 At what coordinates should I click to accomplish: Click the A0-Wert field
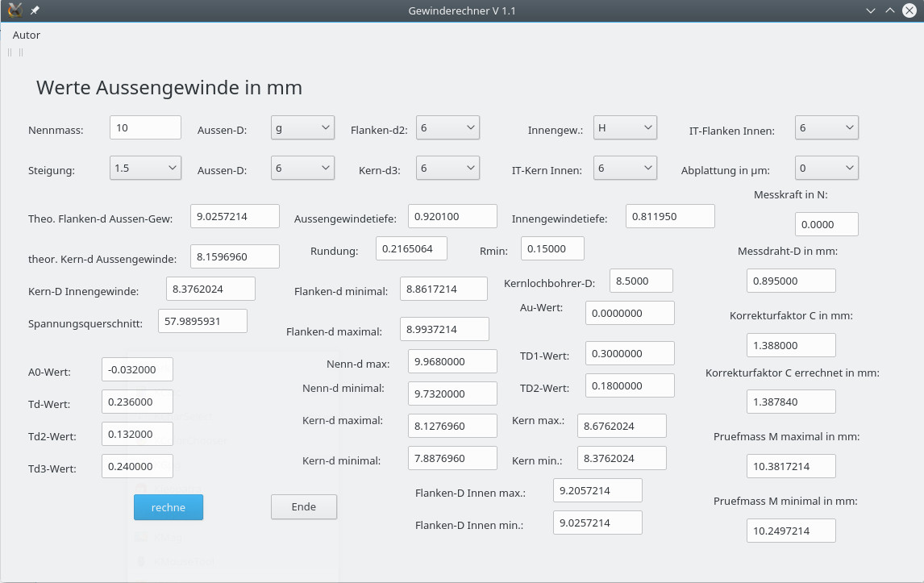point(137,369)
